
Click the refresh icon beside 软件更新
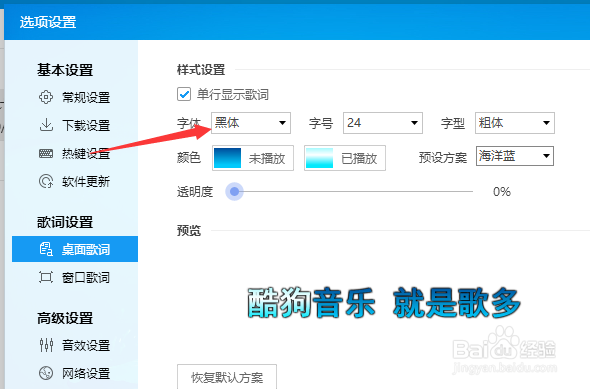click(x=46, y=181)
